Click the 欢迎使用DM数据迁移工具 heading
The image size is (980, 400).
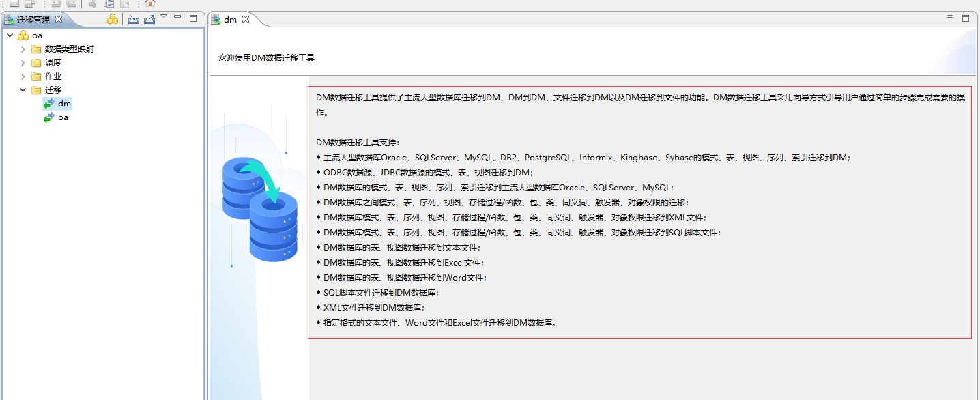(x=266, y=58)
